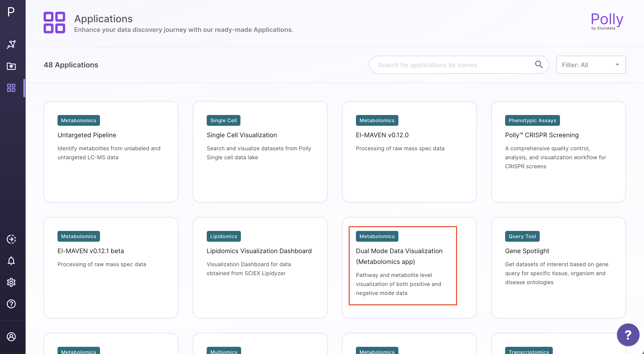Open El-MAVEN v0.12.1 beta app

tap(111, 268)
